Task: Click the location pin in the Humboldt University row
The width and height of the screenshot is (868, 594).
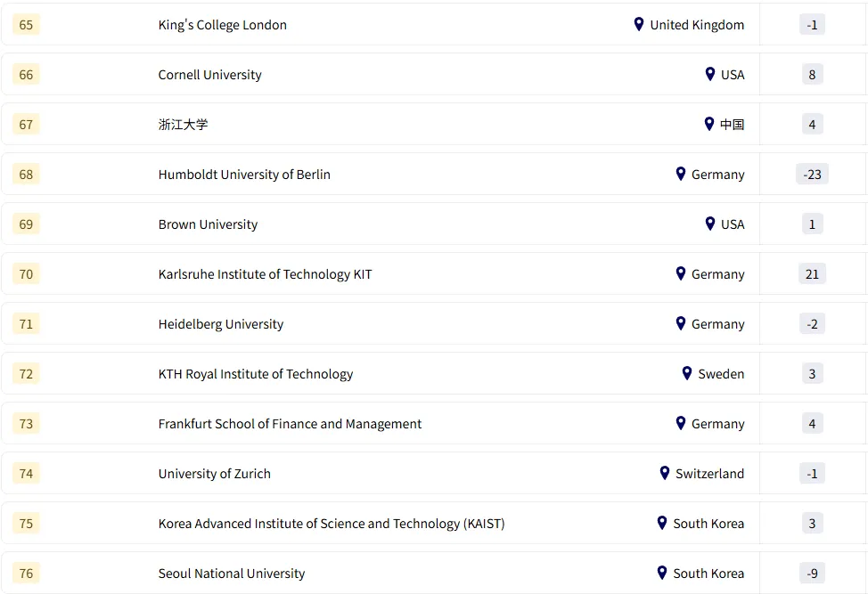Action: point(681,174)
